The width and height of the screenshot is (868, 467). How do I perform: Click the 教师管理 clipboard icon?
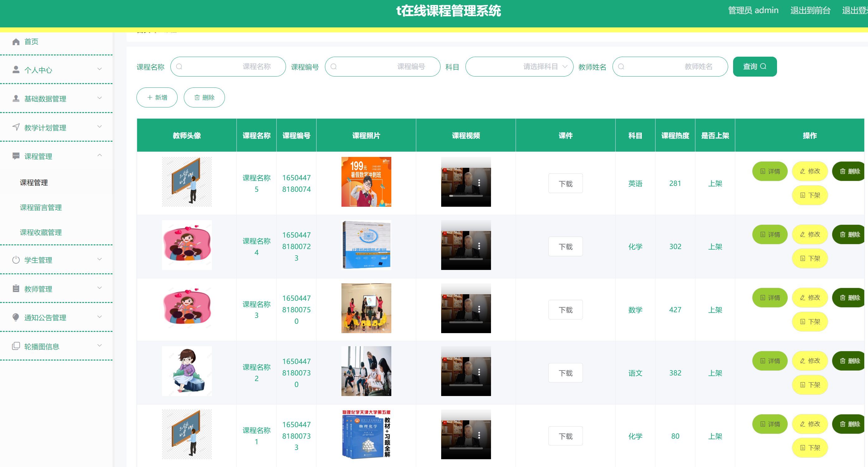pos(16,289)
